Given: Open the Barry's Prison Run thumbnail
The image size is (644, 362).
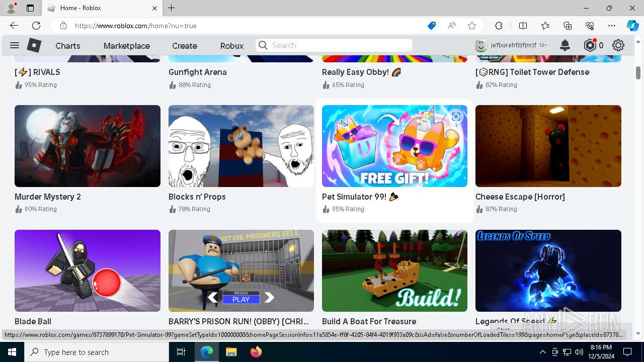Looking at the screenshot, I should coord(241,270).
